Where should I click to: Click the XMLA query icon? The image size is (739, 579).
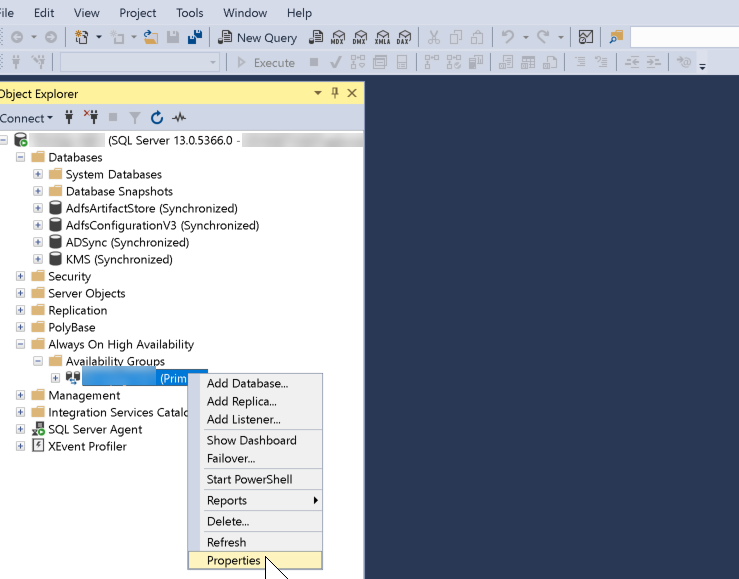coord(382,37)
